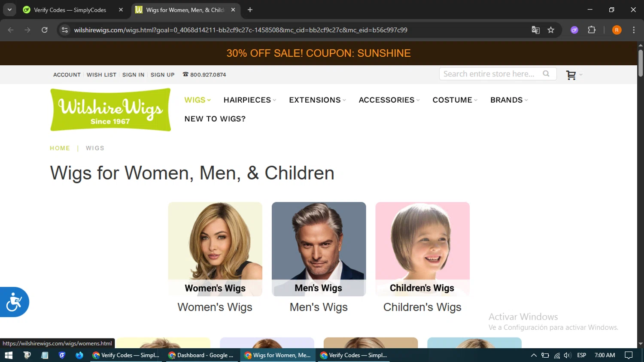
Task: Go to ACCOUNT page
Action: (67, 75)
